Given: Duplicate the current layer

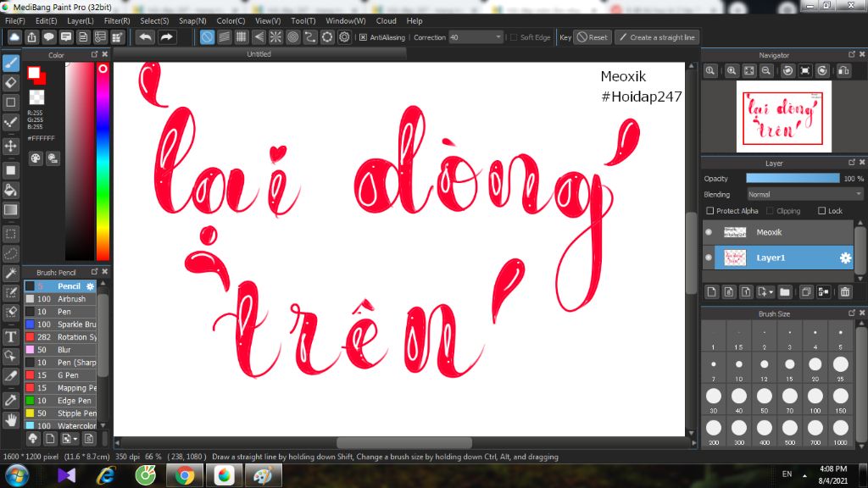Looking at the screenshot, I should pos(806,291).
